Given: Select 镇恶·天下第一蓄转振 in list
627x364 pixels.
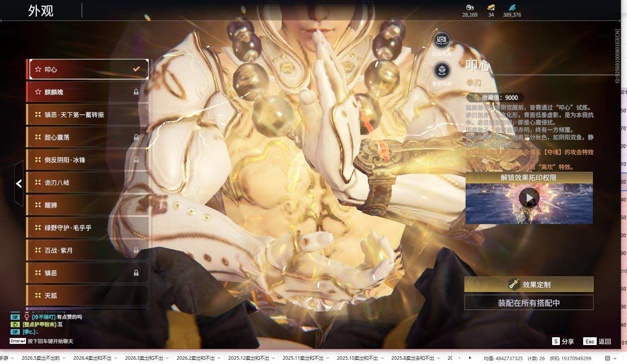Looking at the screenshot, I should [88, 114].
